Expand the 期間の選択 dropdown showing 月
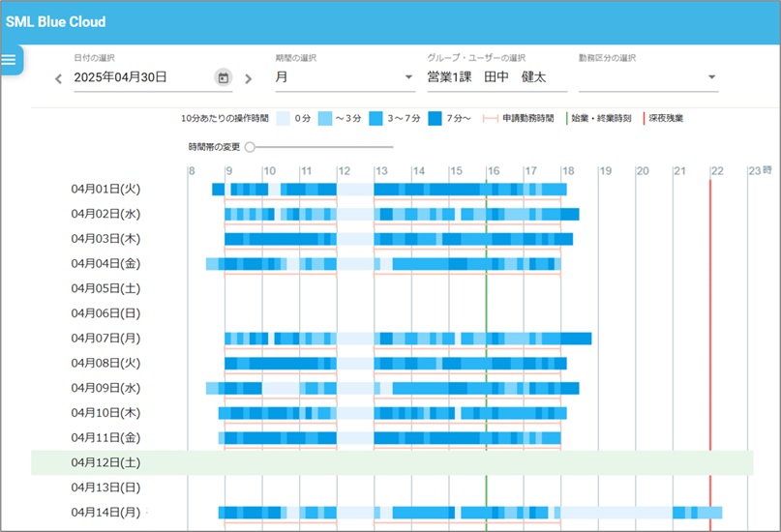This screenshot has width=781, height=532. point(344,77)
